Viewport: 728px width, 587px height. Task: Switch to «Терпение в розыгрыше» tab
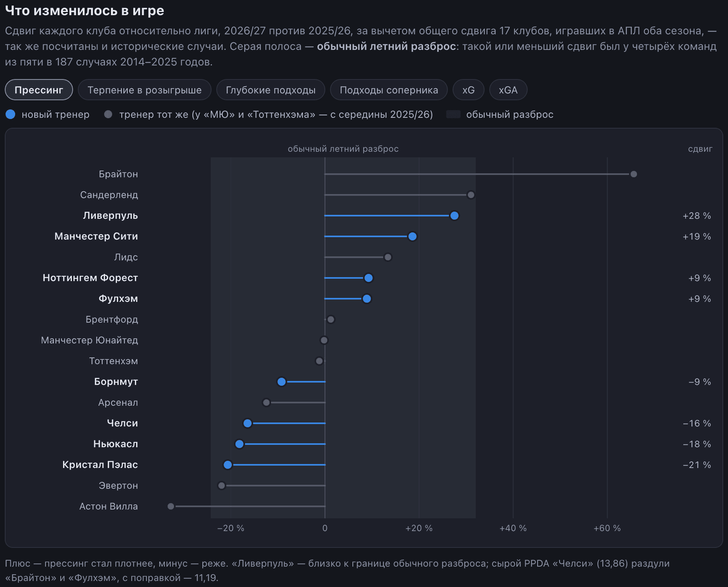144,90
